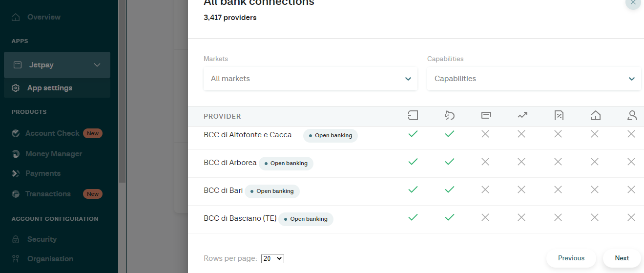Select Payments in the sidebar

pos(43,173)
